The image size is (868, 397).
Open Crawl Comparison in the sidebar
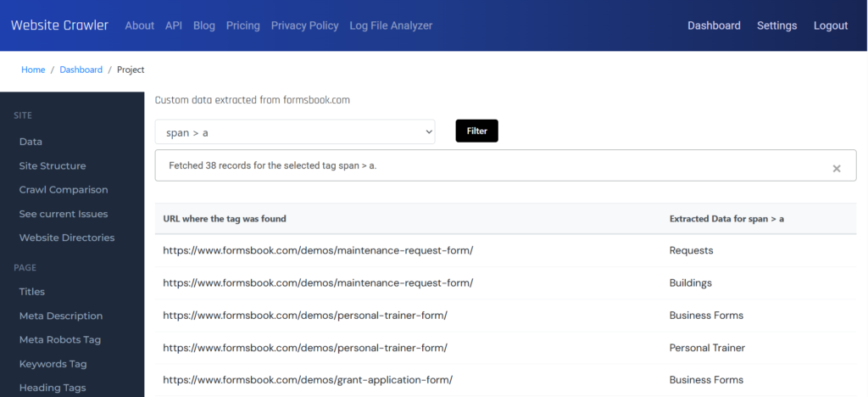click(x=64, y=189)
